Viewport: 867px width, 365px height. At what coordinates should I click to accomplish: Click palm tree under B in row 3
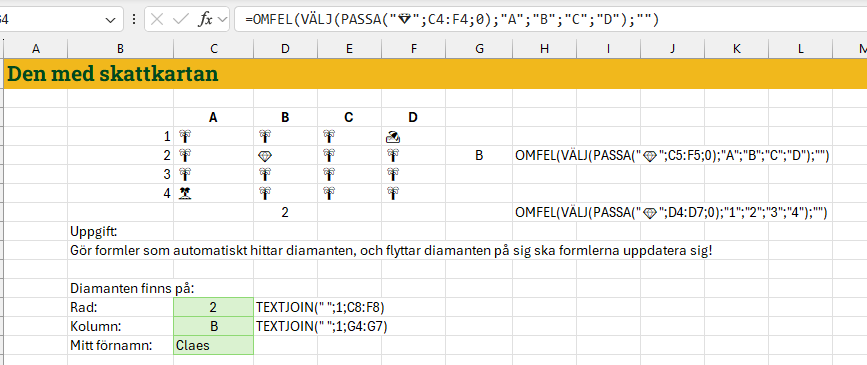(265, 175)
